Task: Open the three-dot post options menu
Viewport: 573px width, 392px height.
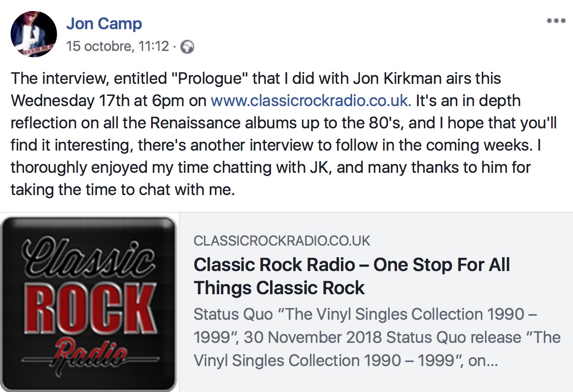Action: [556, 21]
